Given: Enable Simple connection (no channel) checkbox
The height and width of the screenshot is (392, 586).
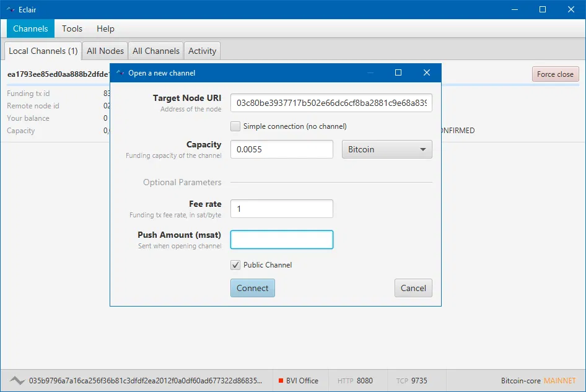Looking at the screenshot, I should pyautogui.click(x=235, y=126).
